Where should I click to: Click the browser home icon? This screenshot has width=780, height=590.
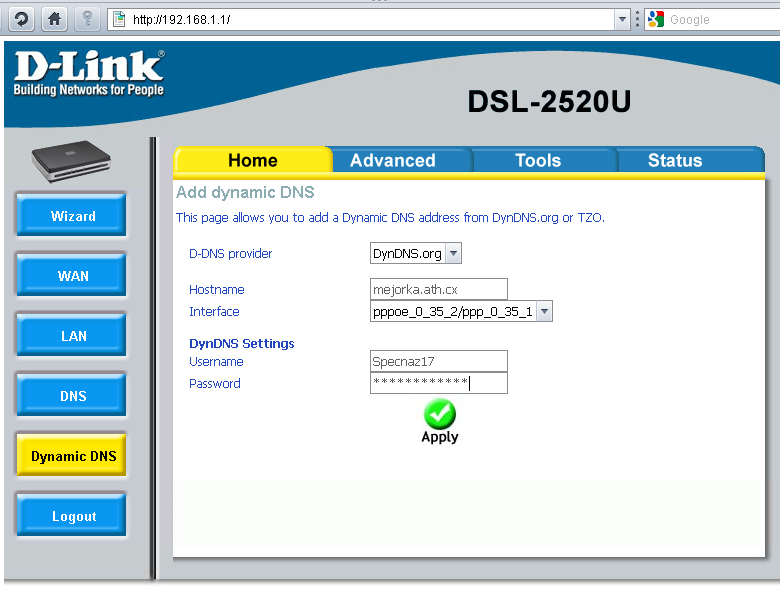(x=55, y=19)
